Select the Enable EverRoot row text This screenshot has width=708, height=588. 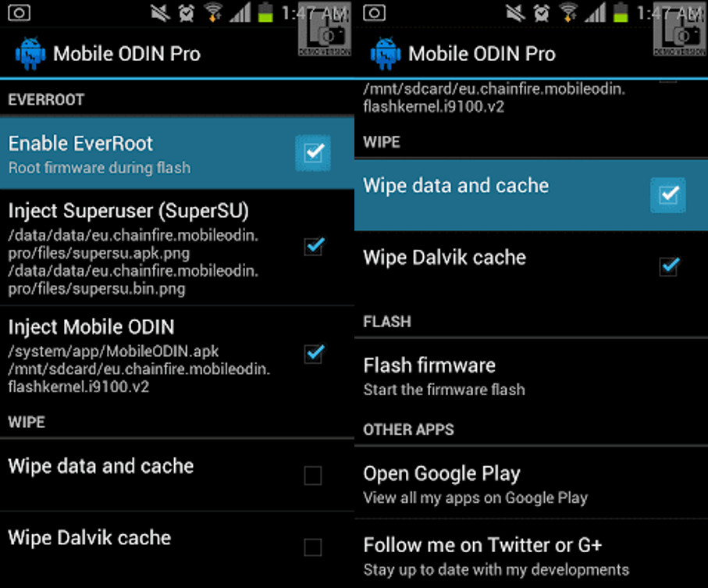click(x=80, y=144)
